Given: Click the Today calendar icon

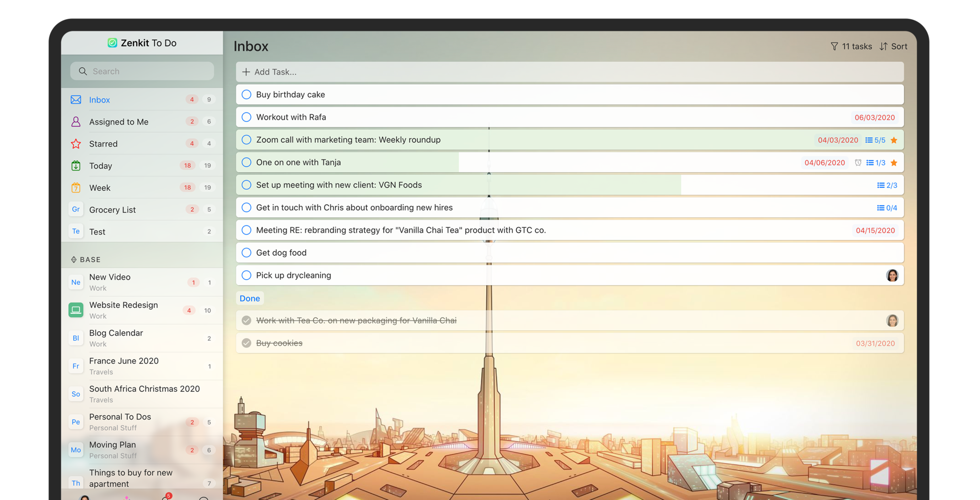Looking at the screenshot, I should point(76,166).
